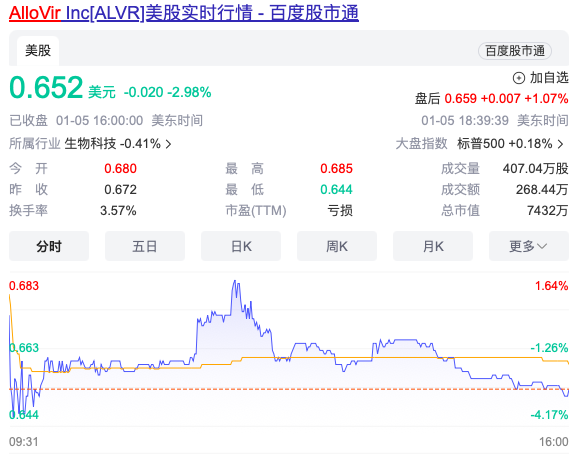577x456 pixels.
Task: Click the 百度股市通 badge button
Action: pyautogui.click(x=514, y=51)
